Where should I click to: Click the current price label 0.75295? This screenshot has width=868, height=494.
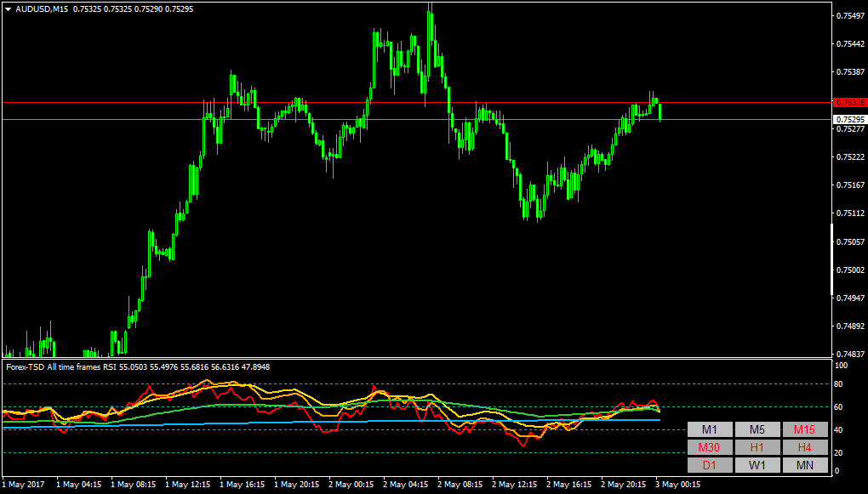(848, 120)
